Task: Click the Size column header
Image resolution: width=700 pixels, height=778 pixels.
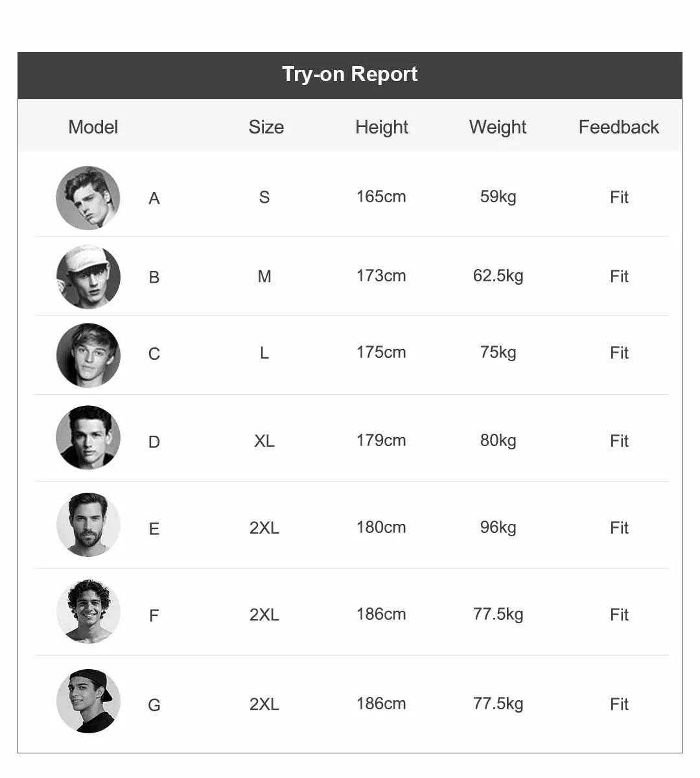Action: (x=266, y=127)
